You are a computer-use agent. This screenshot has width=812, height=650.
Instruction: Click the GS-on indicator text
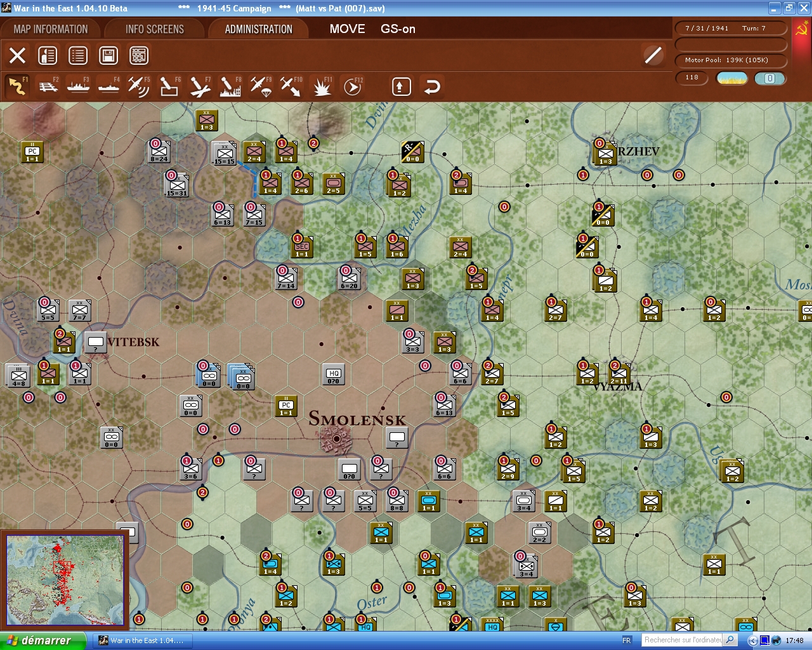398,29
